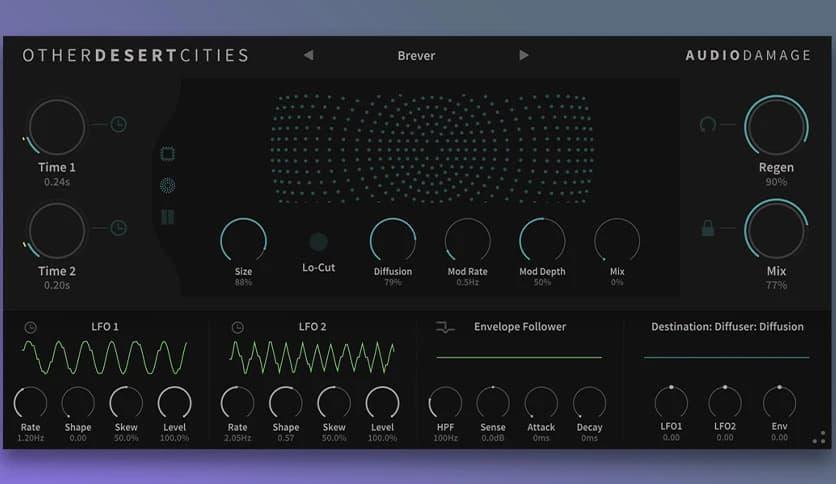836x484 pixels.
Task: Click the dots icon in the bottom-right corner
Action: pyautogui.click(x=819, y=437)
